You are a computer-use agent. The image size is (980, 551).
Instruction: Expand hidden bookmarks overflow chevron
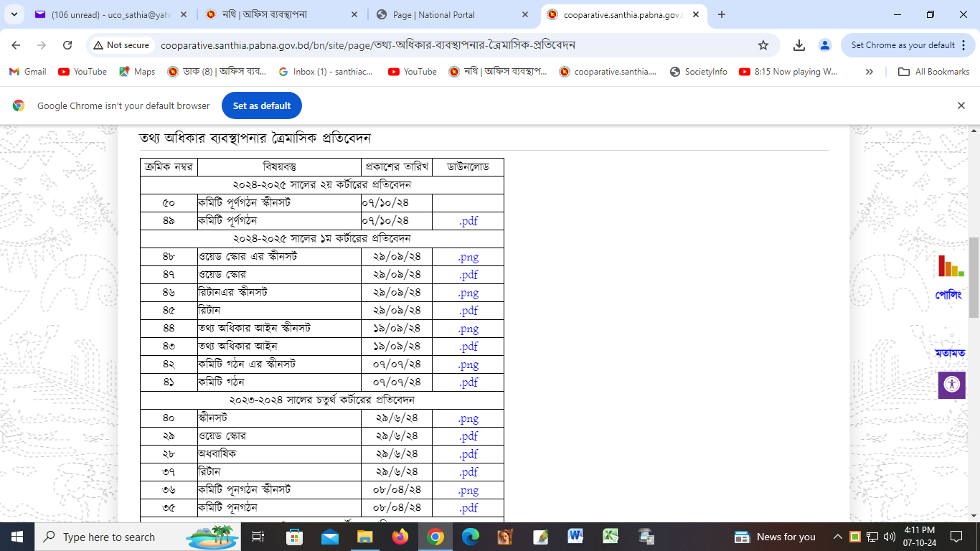coord(870,72)
